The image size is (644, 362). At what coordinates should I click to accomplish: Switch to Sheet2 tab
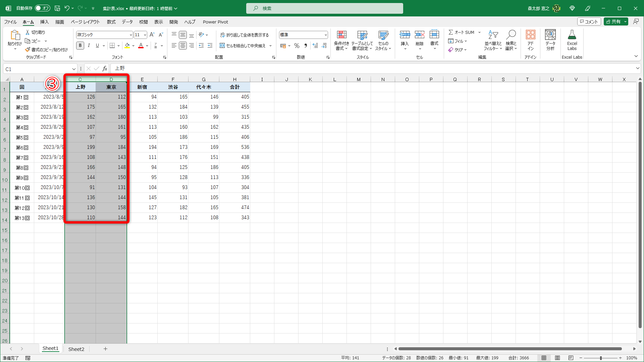click(x=76, y=349)
